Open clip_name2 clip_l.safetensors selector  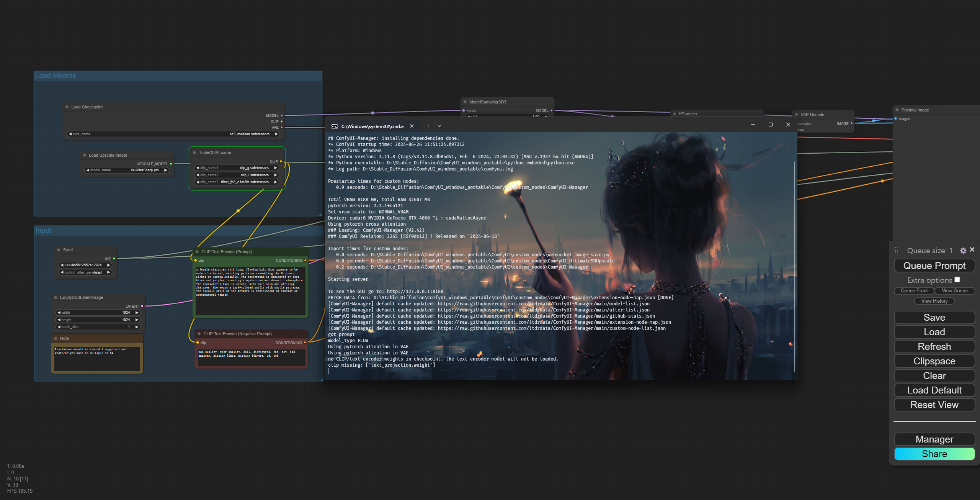tap(237, 175)
